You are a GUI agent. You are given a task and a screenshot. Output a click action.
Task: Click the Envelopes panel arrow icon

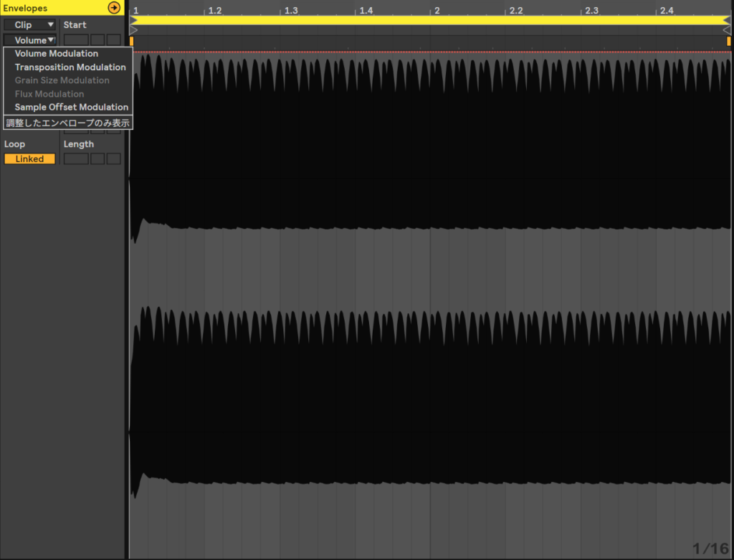coord(114,8)
